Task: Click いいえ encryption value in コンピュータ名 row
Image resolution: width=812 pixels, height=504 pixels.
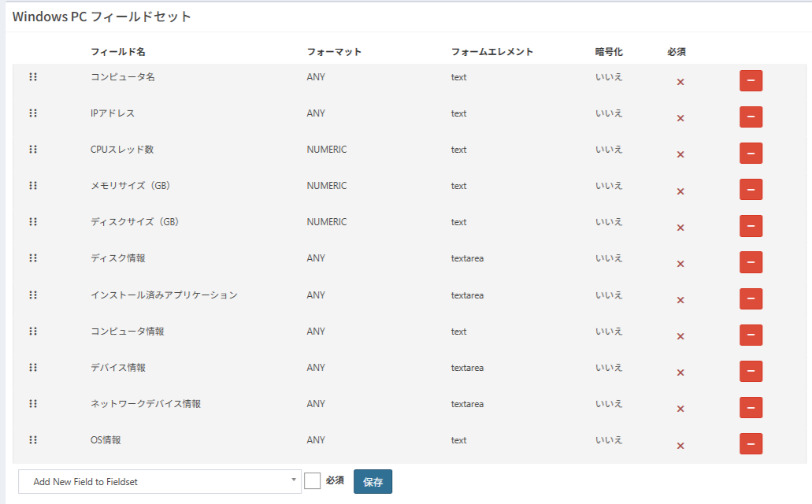Action: coord(609,76)
